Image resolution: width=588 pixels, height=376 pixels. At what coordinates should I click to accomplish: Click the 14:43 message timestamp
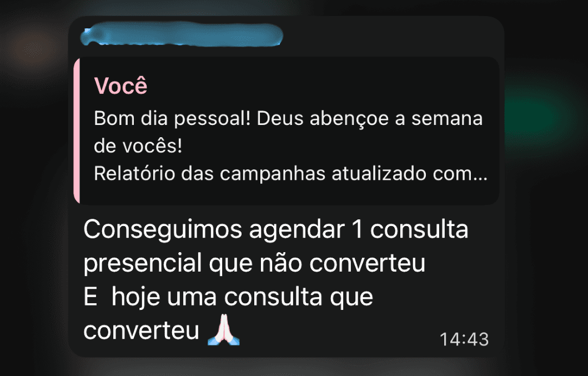[464, 339]
